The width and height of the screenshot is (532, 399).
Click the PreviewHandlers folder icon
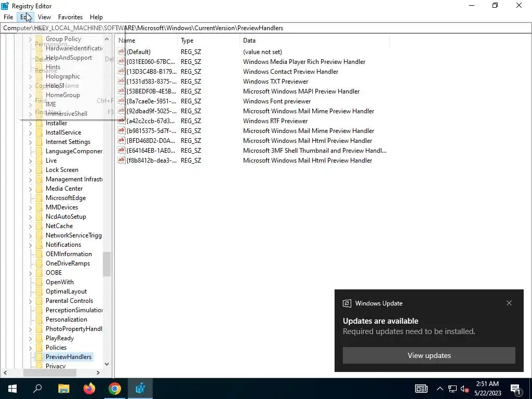pos(39,356)
